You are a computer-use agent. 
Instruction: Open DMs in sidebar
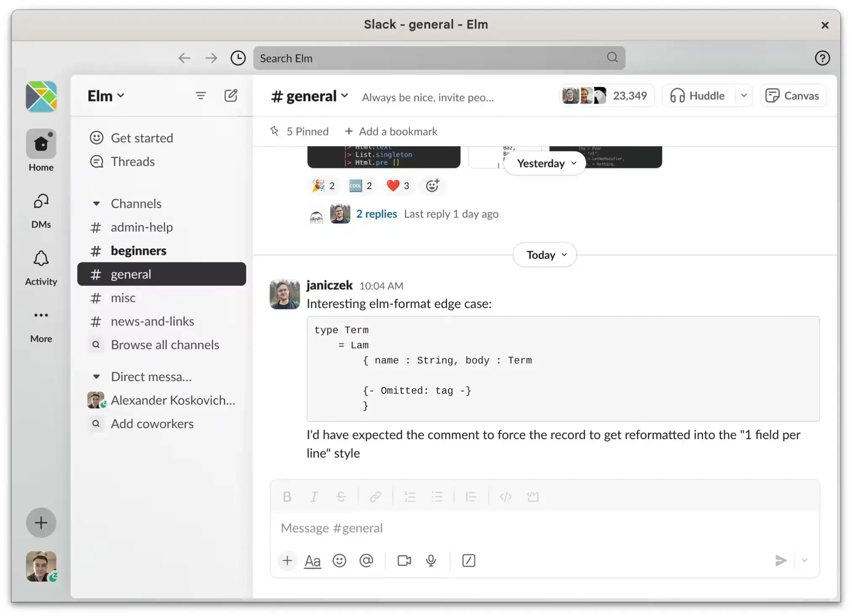(41, 211)
